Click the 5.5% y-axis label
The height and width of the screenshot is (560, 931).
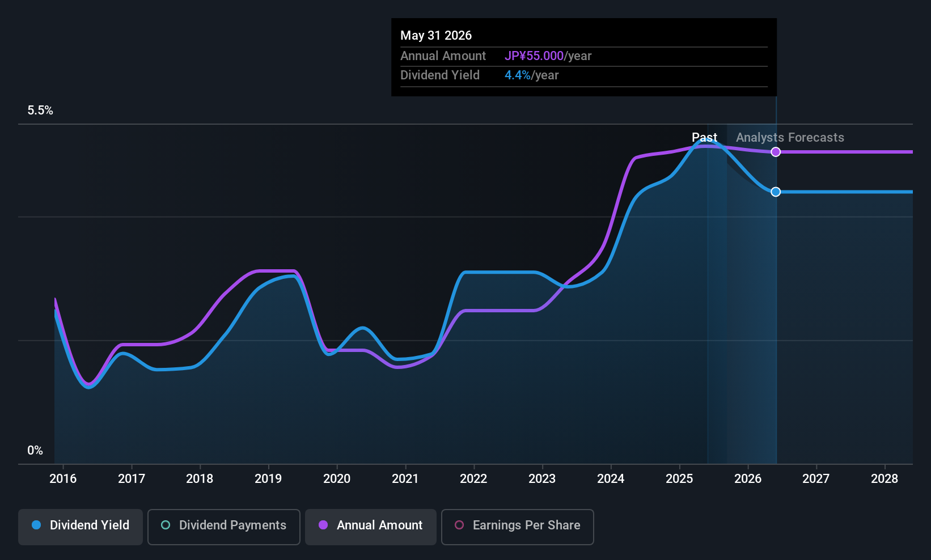tap(40, 111)
